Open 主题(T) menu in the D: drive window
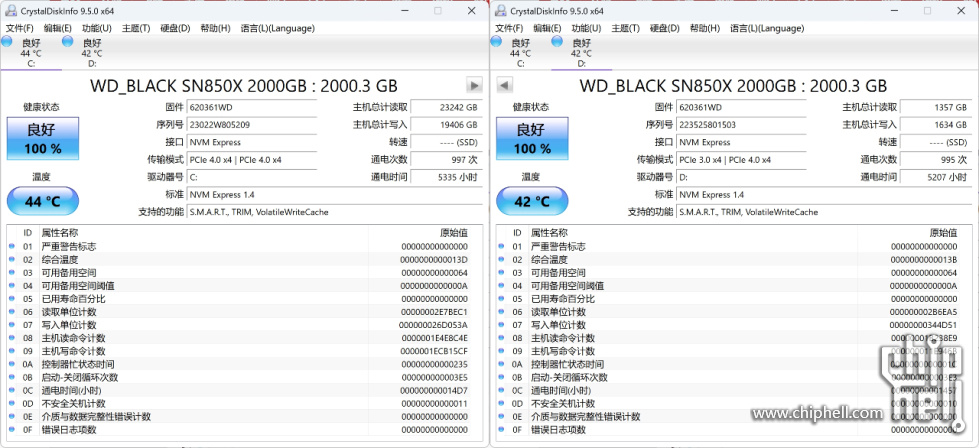 pos(626,28)
